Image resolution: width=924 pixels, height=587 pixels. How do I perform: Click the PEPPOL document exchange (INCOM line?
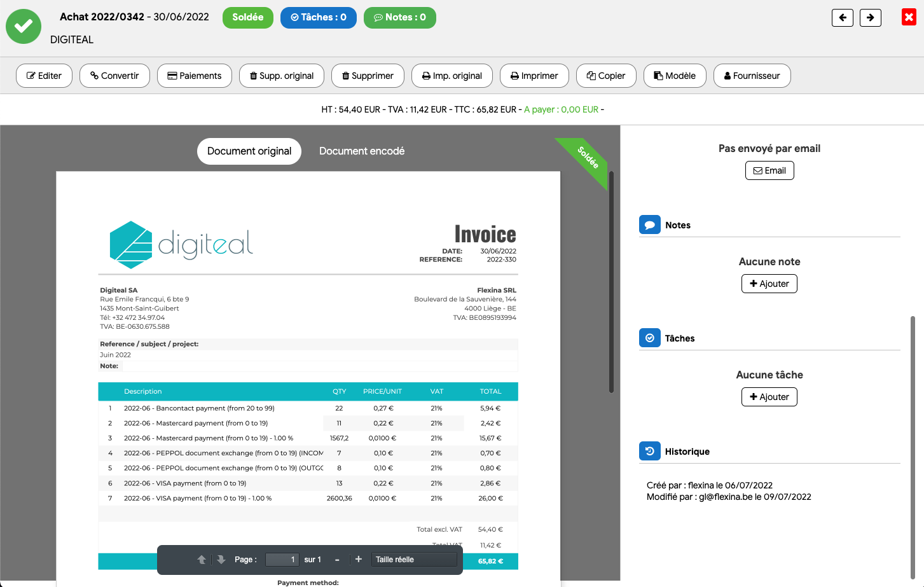coord(223,453)
